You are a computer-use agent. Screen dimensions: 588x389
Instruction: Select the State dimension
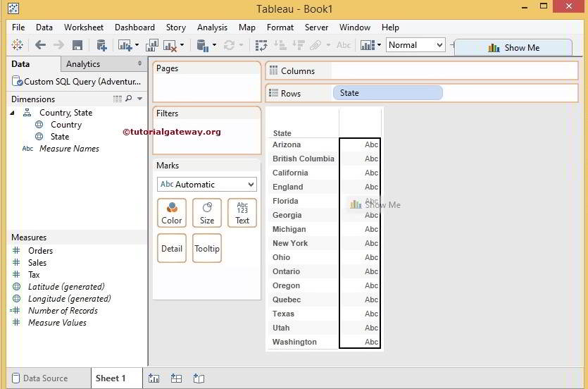click(x=60, y=137)
